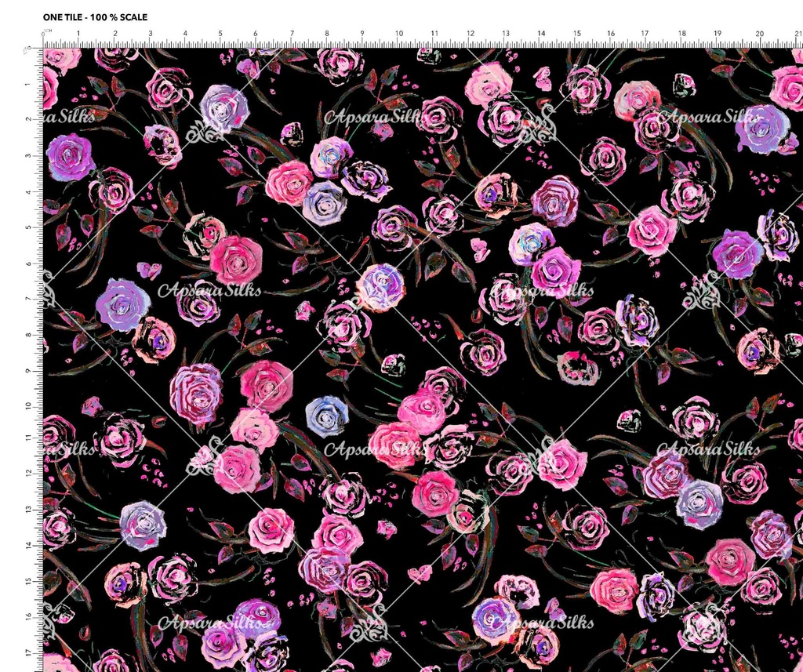Click the 18 mark on the top ruler
This screenshot has width=803, height=672.
682,35
